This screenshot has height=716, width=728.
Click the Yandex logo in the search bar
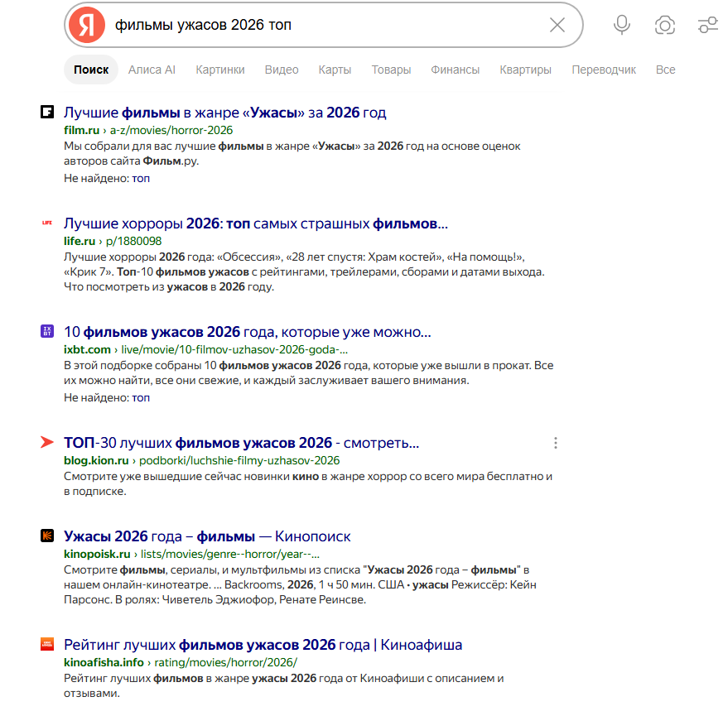[87, 25]
